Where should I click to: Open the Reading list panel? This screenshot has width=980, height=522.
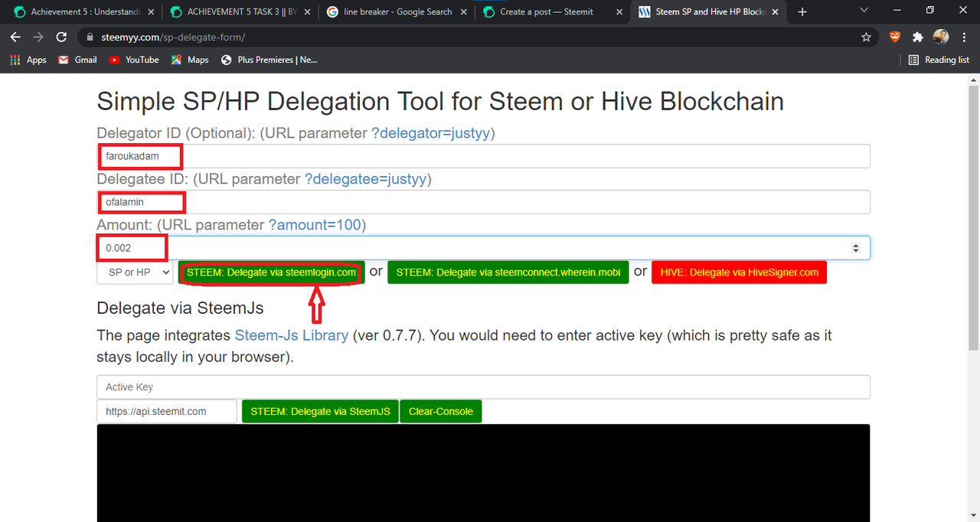[x=939, y=60]
